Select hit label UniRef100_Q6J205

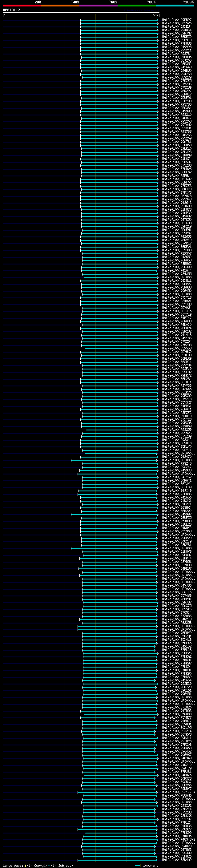pyautogui.click(x=177, y=60)
